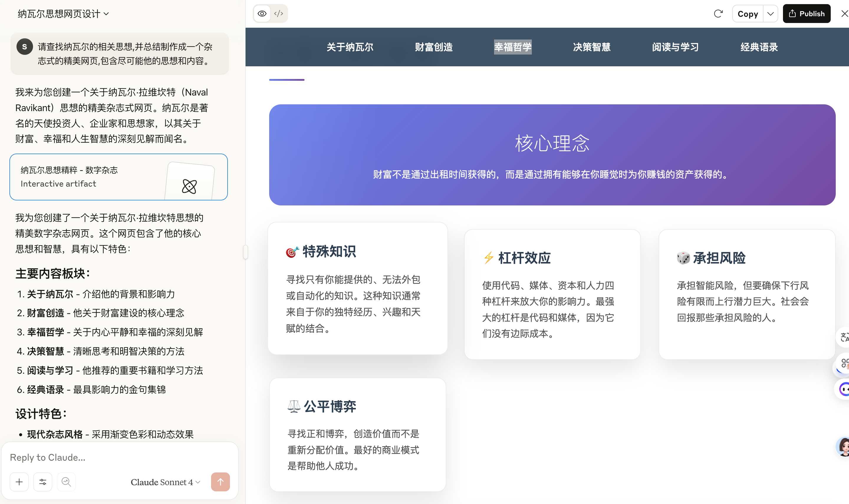The image size is (849, 504).
Task: Grab the panel divider handle
Action: (x=246, y=252)
